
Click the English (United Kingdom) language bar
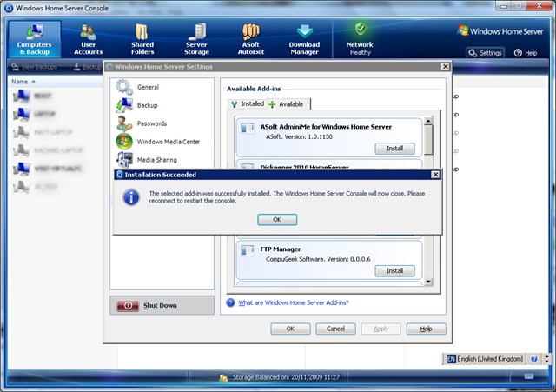click(x=485, y=359)
